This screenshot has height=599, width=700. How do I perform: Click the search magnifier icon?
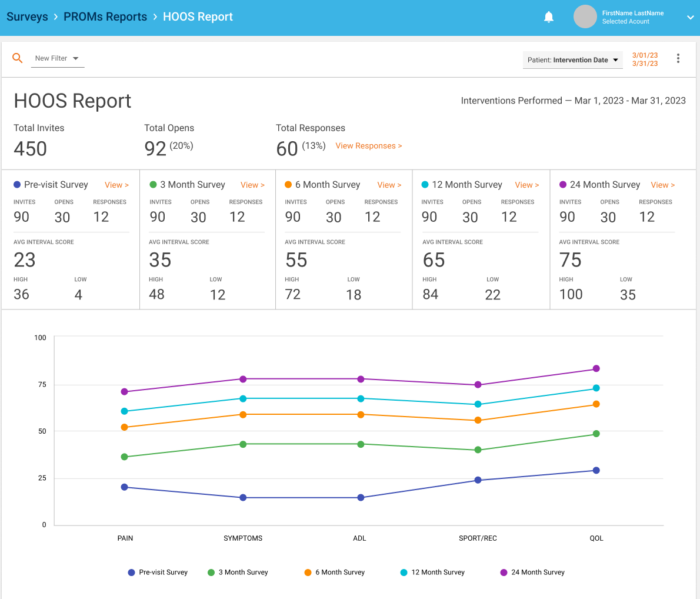pos(18,58)
